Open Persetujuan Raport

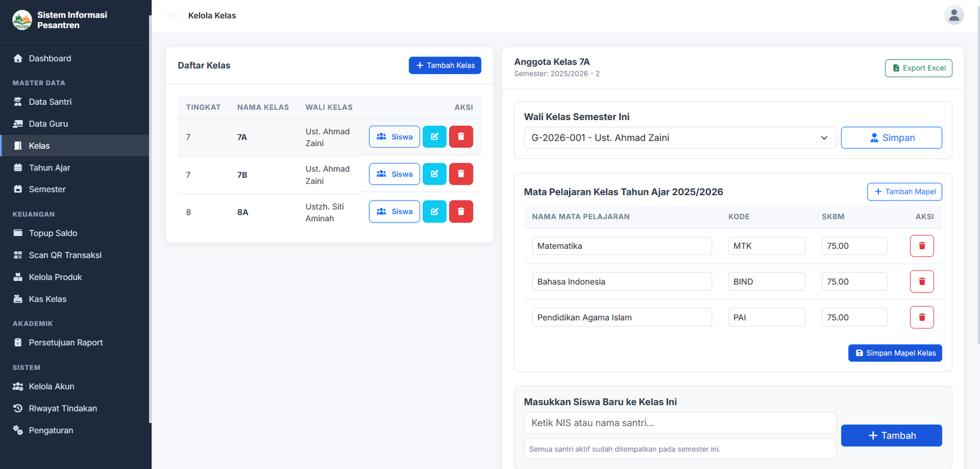pos(75,343)
